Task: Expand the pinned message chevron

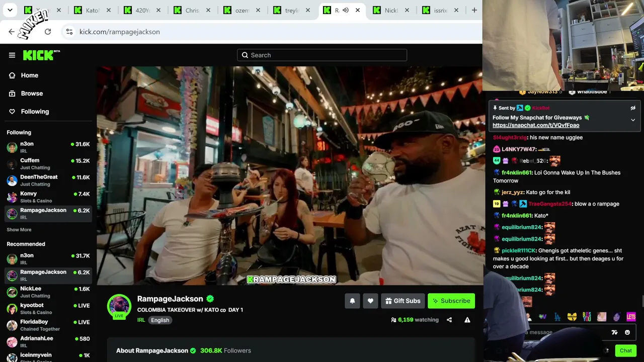Action: 633,120
